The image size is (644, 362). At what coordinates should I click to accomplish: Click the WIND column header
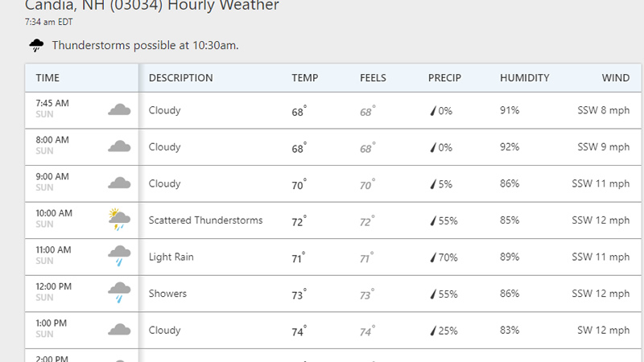616,78
